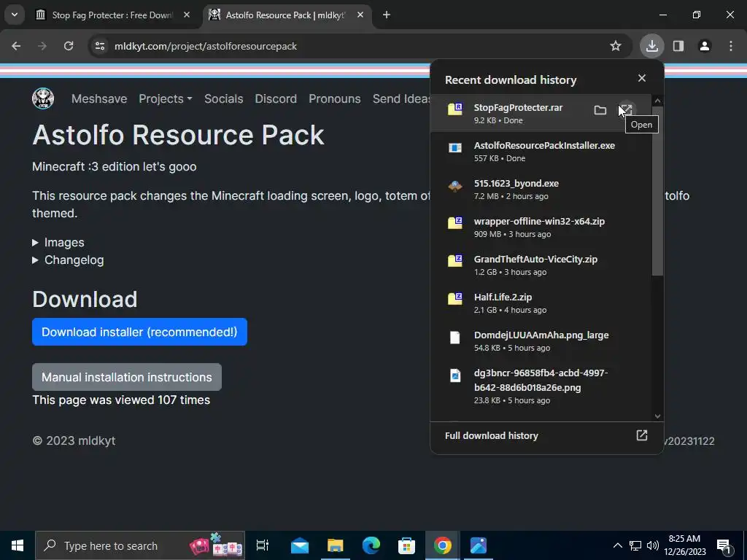Open notification center icon

tap(724, 546)
